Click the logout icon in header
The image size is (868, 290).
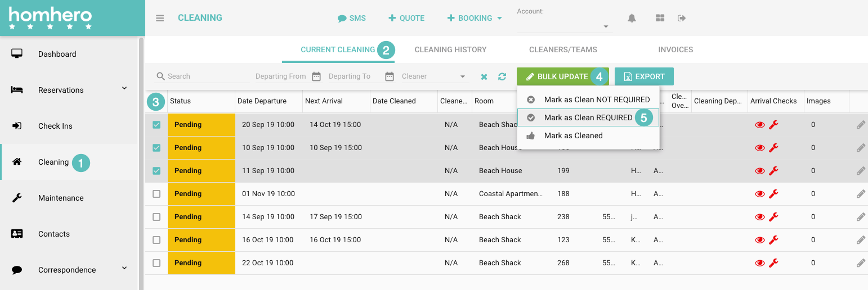pyautogui.click(x=682, y=18)
